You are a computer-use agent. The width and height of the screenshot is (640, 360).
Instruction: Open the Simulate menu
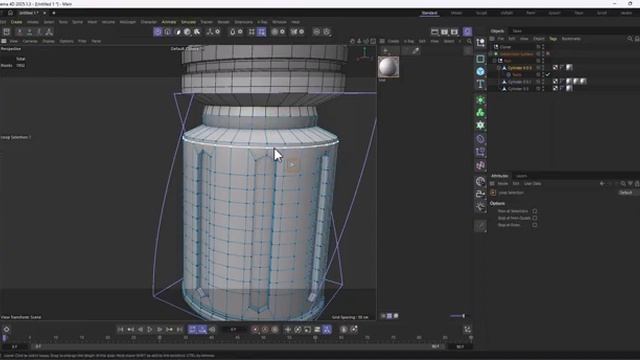click(x=188, y=22)
